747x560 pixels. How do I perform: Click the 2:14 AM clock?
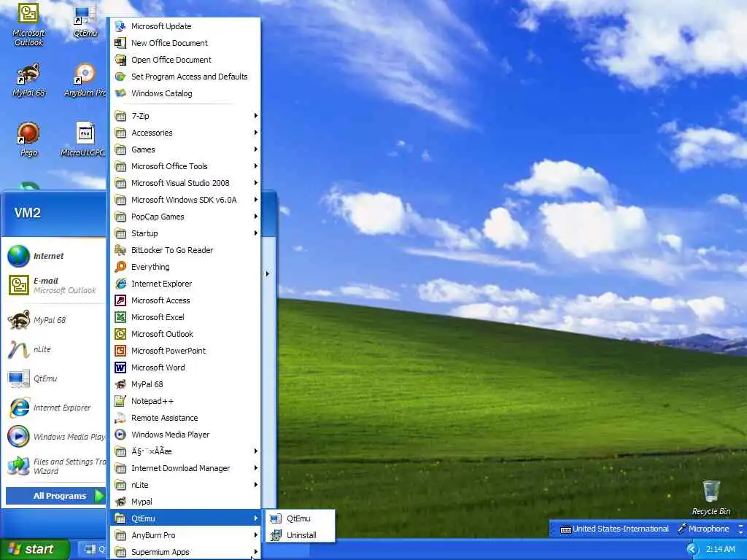coord(720,549)
